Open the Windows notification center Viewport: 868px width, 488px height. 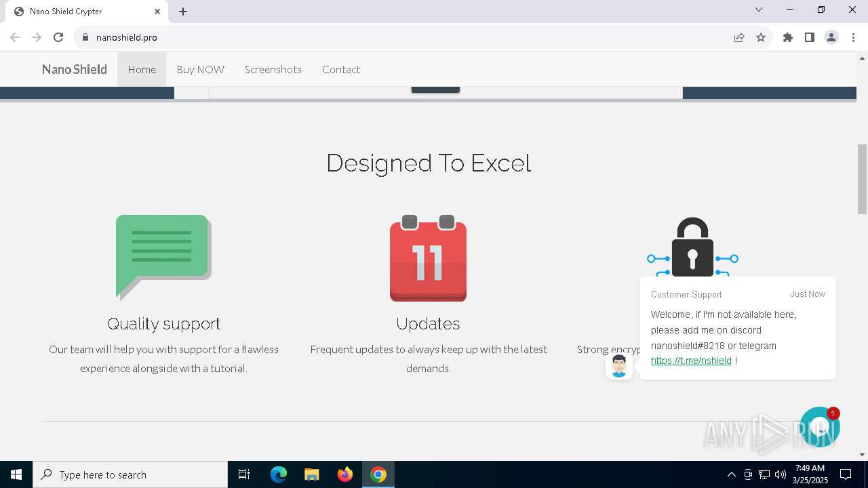coord(846,474)
